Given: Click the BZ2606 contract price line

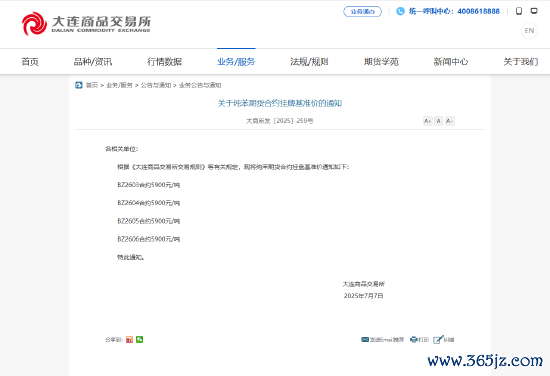Looking at the screenshot, I should tap(148, 239).
